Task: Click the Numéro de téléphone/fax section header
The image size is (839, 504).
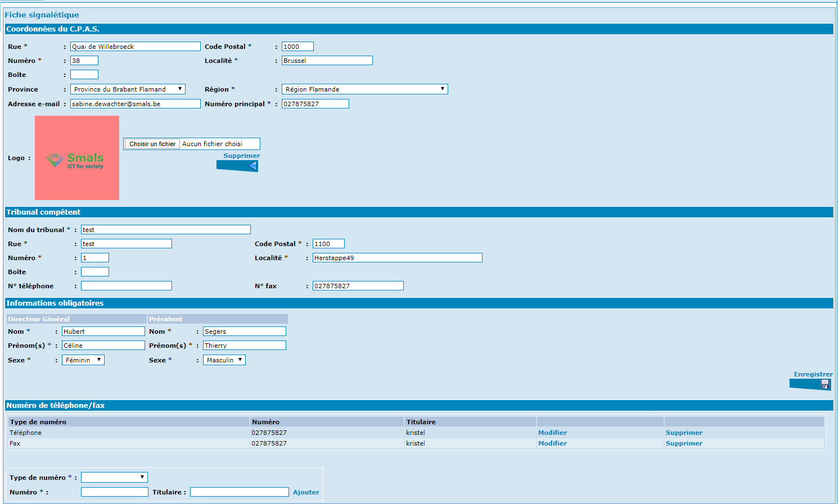Action: pyautogui.click(x=419, y=405)
